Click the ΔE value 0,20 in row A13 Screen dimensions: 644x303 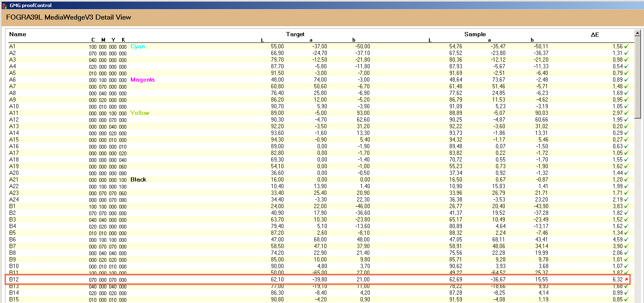click(x=618, y=126)
